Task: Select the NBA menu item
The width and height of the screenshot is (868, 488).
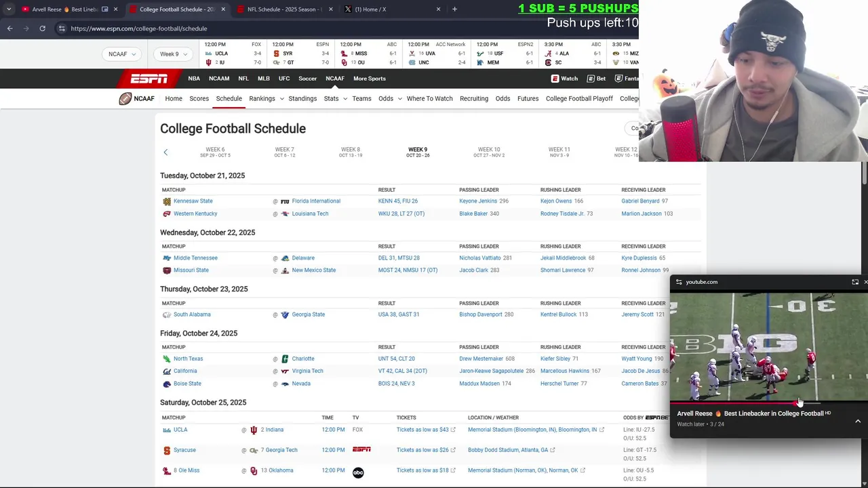Action: point(194,79)
